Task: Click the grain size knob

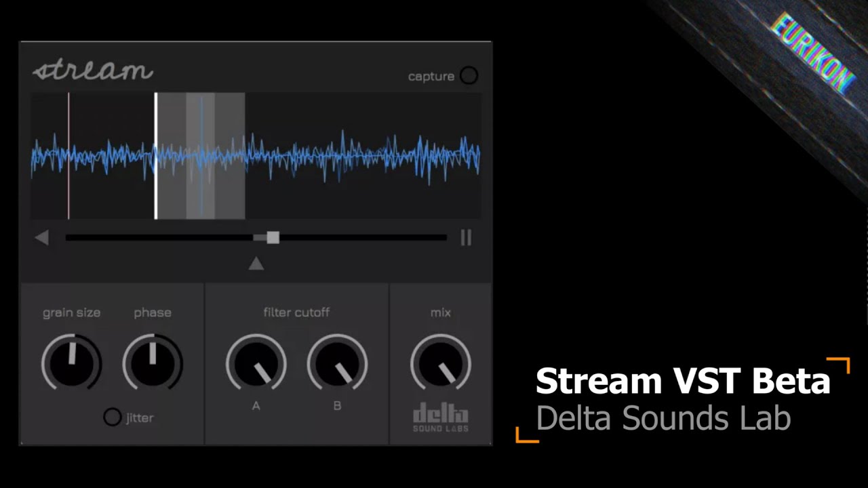Action: tap(71, 363)
